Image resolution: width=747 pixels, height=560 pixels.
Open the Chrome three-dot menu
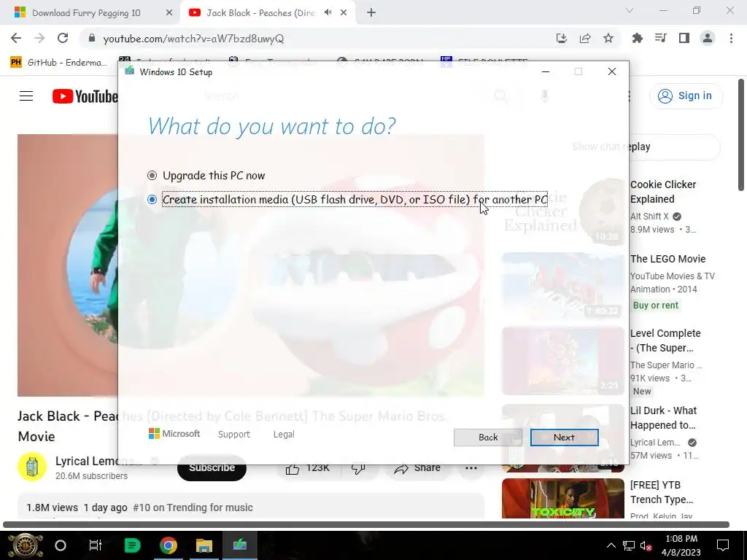[x=731, y=38]
